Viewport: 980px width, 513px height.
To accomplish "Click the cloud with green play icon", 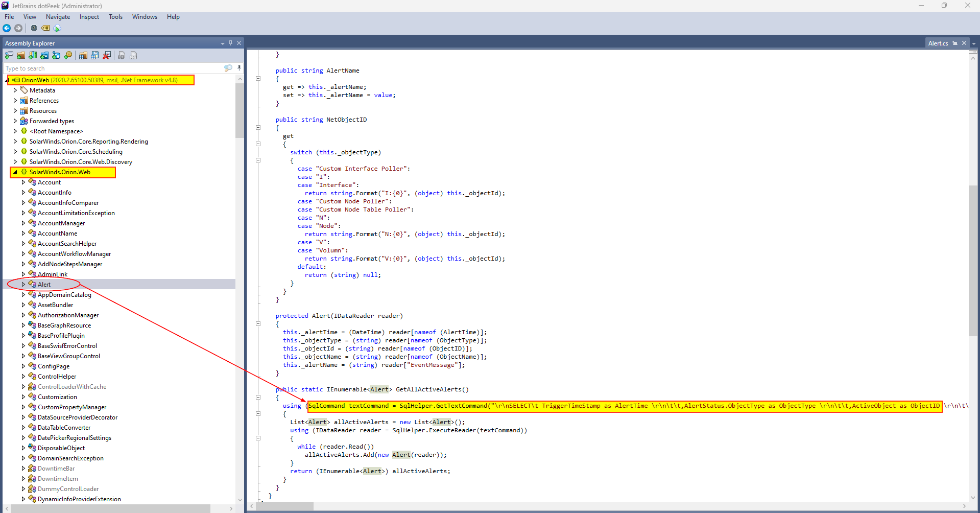I will (x=57, y=28).
